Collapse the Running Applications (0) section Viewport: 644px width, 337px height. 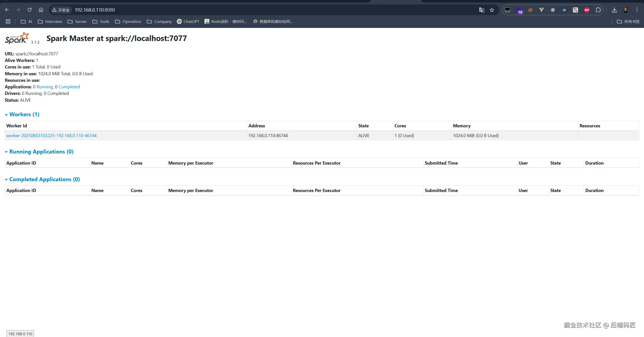(41, 152)
